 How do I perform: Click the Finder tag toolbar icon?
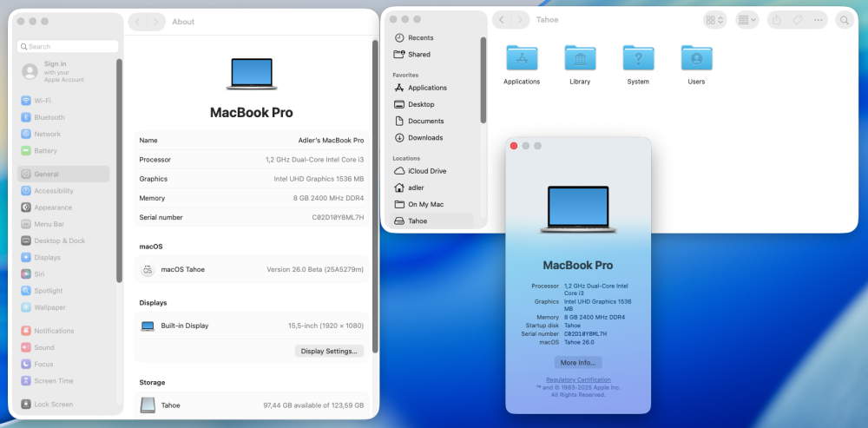[x=797, y=20]
